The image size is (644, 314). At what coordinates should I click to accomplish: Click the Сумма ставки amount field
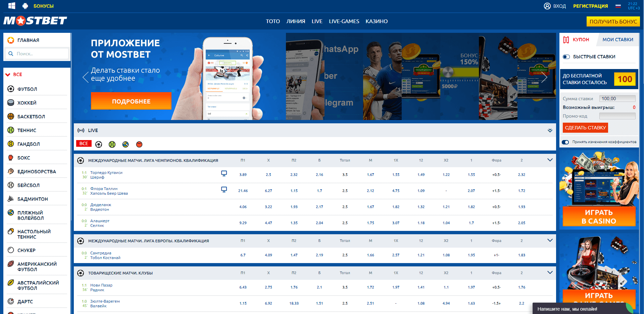click(x=617, y=99)
